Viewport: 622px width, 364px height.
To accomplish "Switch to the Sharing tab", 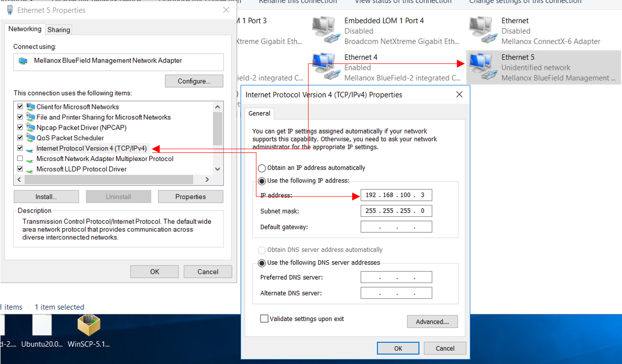I will [59, 30].
